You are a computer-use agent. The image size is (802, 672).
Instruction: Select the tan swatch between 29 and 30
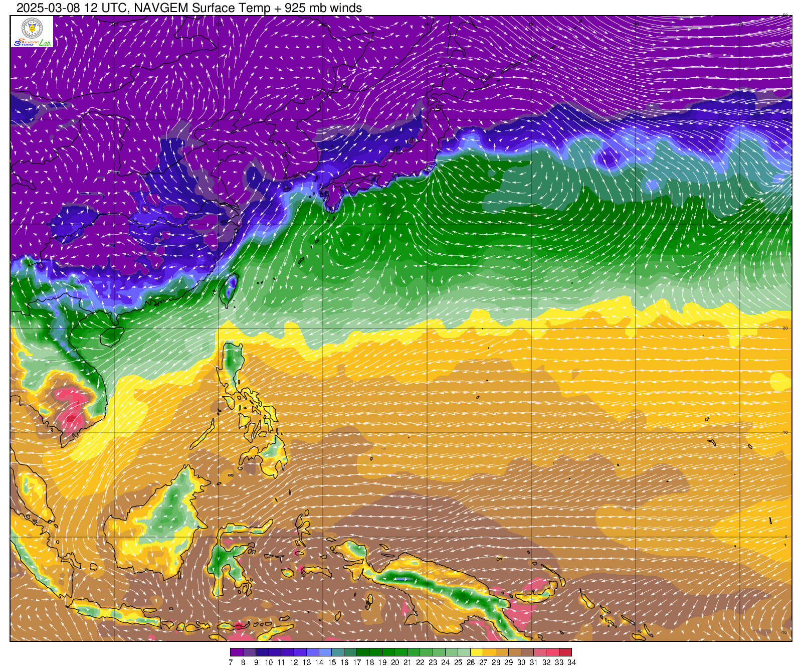click(515, 652)
